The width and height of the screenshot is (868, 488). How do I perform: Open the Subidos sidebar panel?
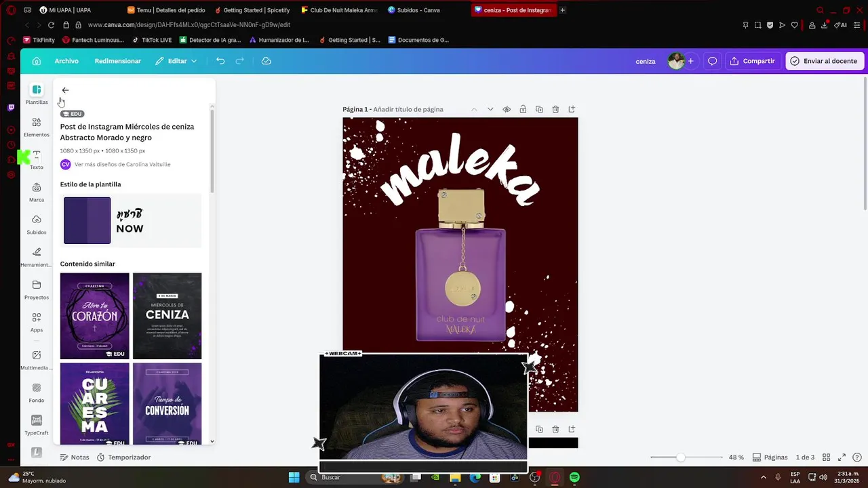click(x=37, y=225)
